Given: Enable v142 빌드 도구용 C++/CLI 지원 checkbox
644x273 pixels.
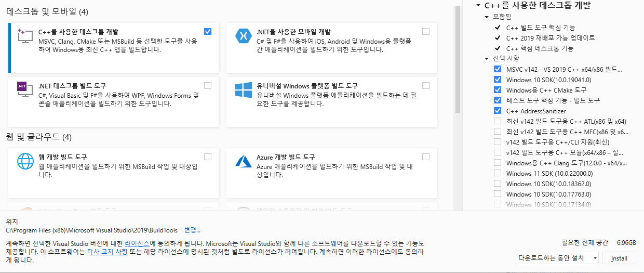Looking at the screenshot, I should pyautogui.click(x=498, y=142).
